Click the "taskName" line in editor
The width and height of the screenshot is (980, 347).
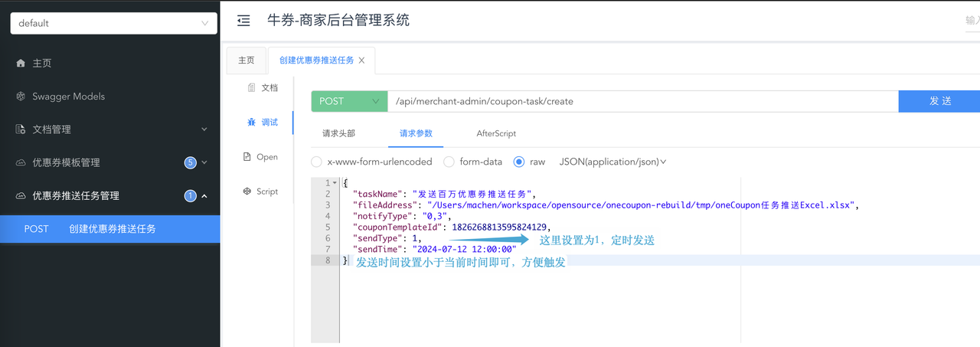(443, 195)
